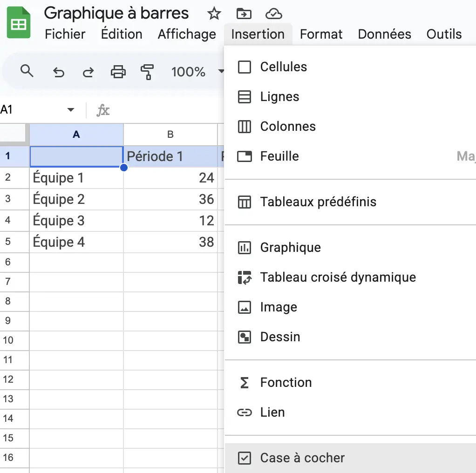Choose Image in the Insertion menu
Viewport: 476px width, 473px height.
350,307
